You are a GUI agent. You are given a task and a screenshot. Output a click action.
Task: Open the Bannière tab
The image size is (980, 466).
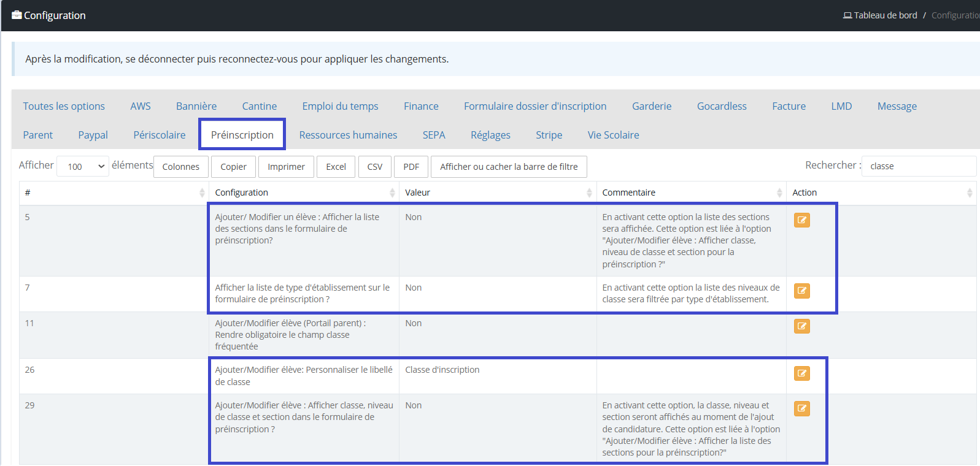click(x=196, y=106)
